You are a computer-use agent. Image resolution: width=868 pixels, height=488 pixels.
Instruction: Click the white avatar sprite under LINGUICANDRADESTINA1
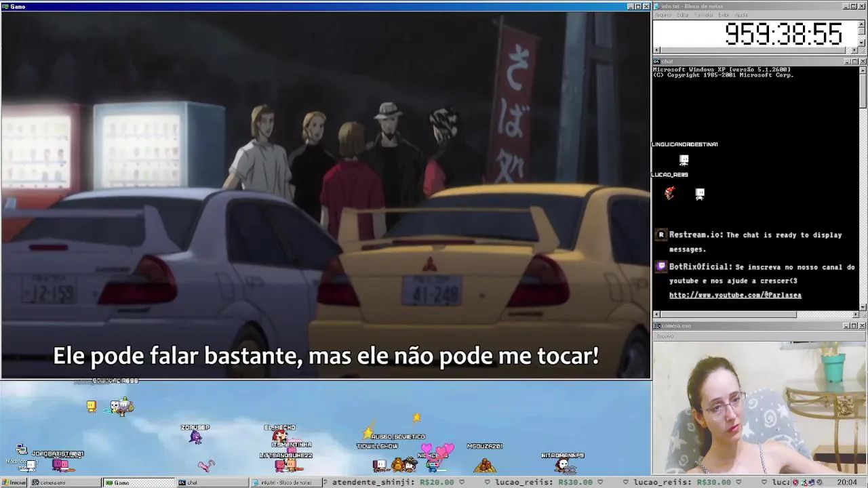click(684, 160)
